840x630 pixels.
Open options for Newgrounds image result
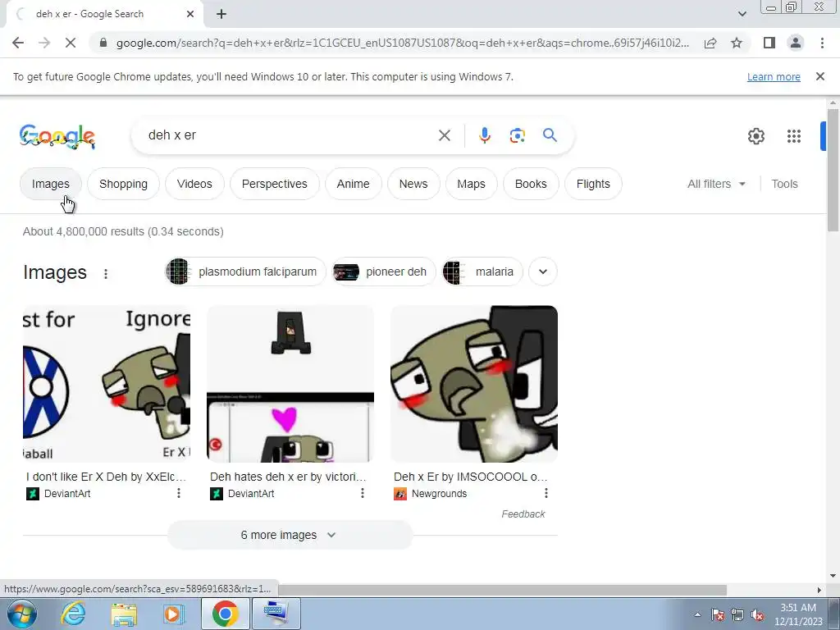pos(546,493)
